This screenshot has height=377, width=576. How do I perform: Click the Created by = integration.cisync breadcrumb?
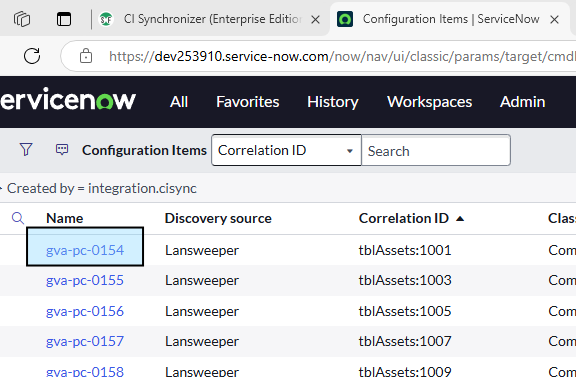click(102, 188)
